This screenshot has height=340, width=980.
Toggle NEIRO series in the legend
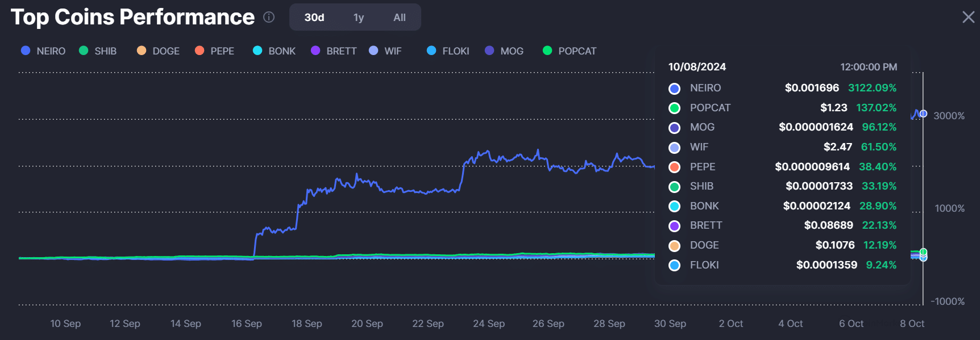tap(43, 51)
